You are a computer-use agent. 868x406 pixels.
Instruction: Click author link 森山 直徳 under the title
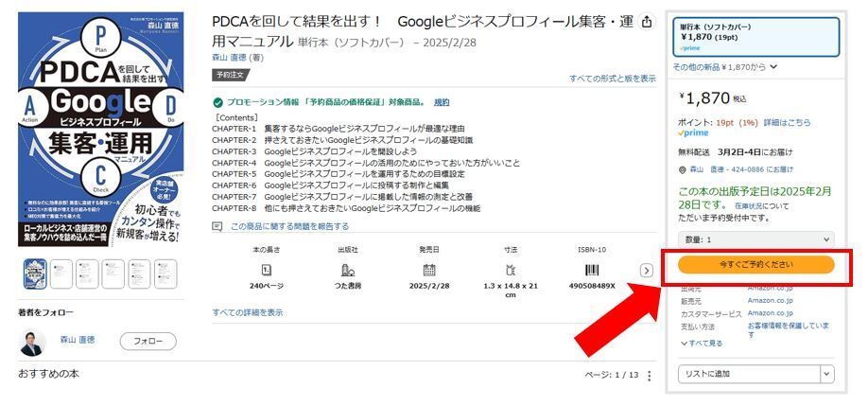click(230, 57)
